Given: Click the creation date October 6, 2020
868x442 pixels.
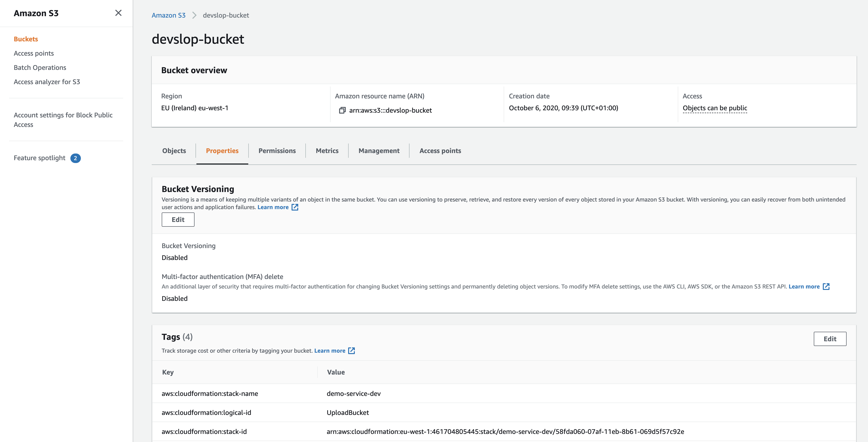Looking at the screenshot, I should tap(563, 108).
